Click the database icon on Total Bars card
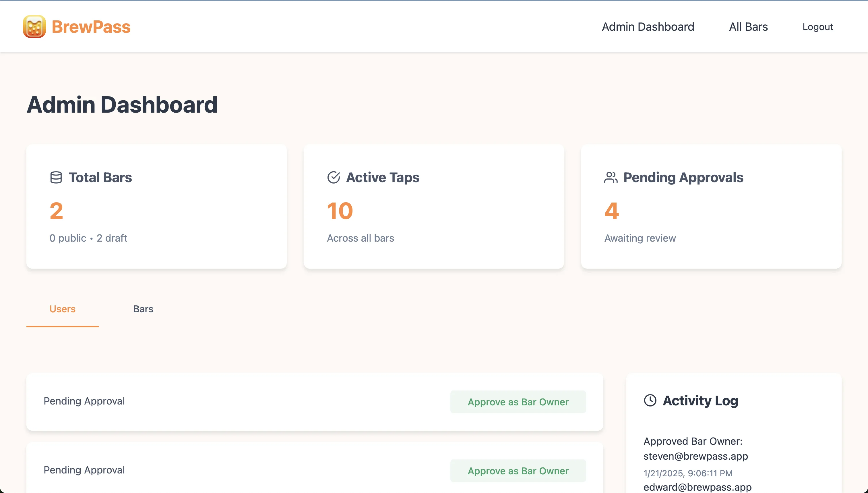Screen dimensions: 868x493 [56, 177]
